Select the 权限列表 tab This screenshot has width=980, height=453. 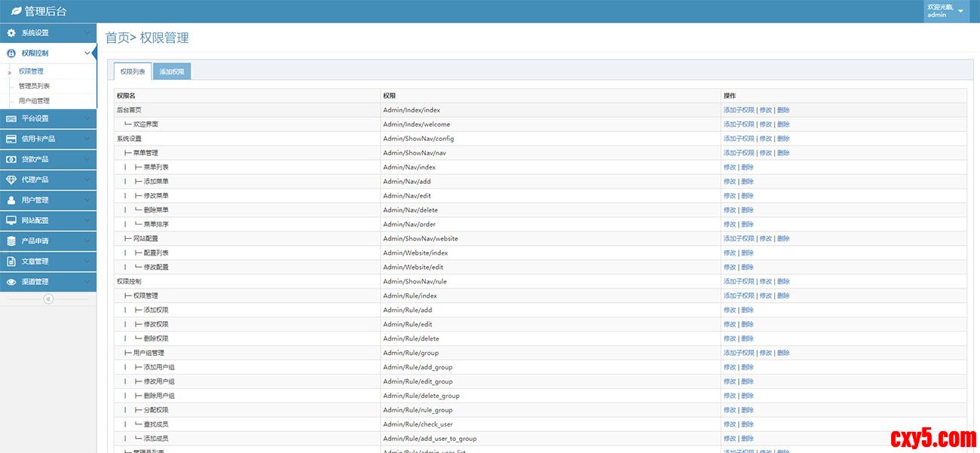point(133,72)
